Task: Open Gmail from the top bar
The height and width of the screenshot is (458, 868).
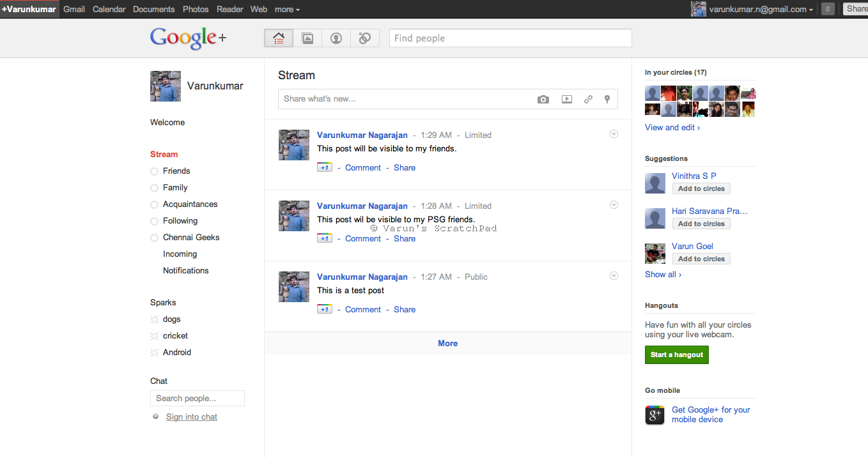Action: (x=74, y=9)
